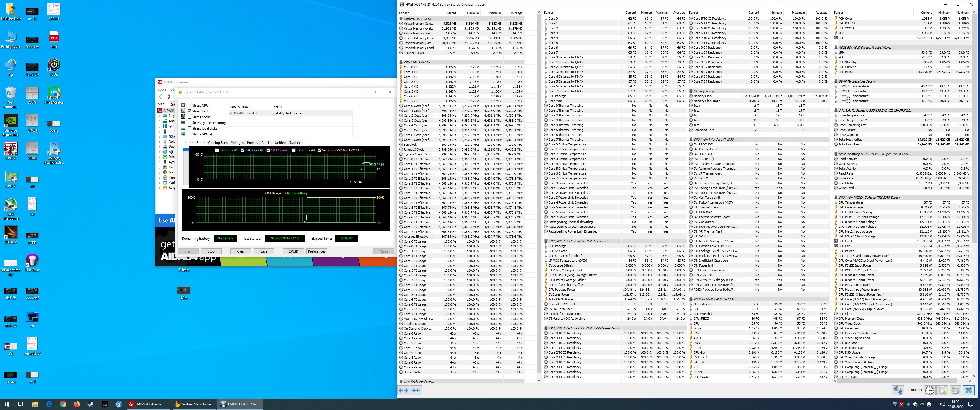Click AIDA64 tray icon in system tray
Image resolution: width=980 pixels, height=410 pixels.
click(x=901, y=404)
